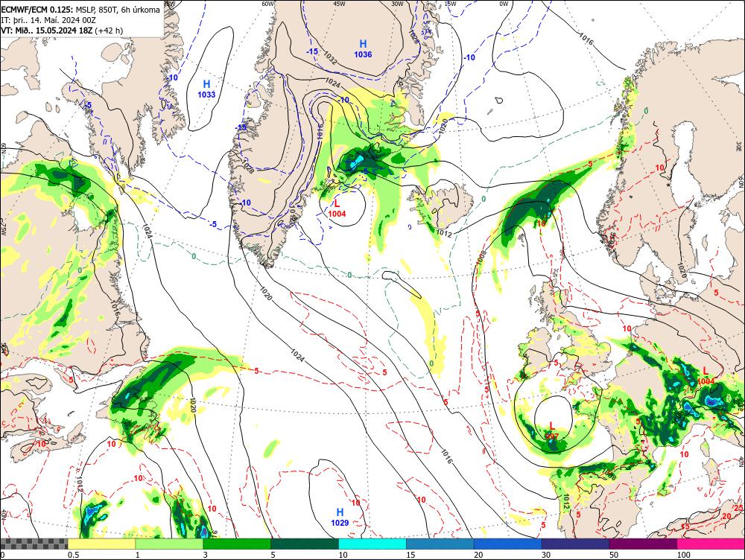
Task: Click the '30E' longitude label
Action: pyautogui.click(x=741, y=145)
